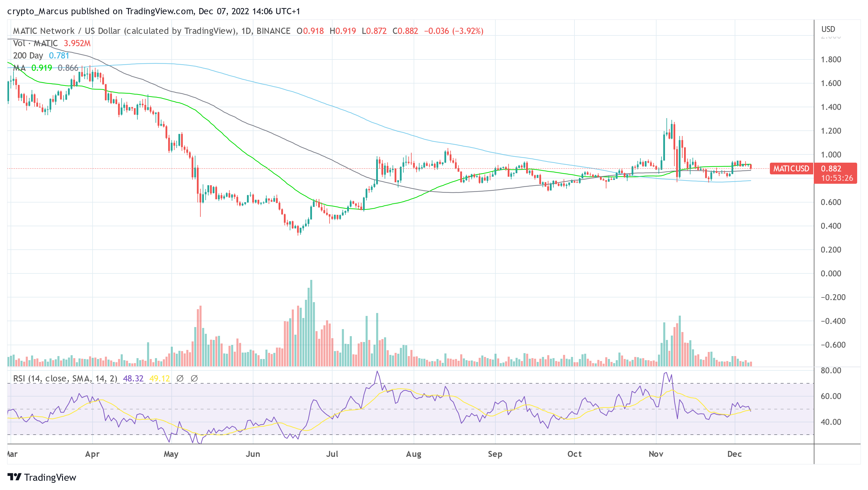This screenshot has height=490, width=868.
Task: Click the purple RSI value 48.32
Action: (x=133, y=378)
